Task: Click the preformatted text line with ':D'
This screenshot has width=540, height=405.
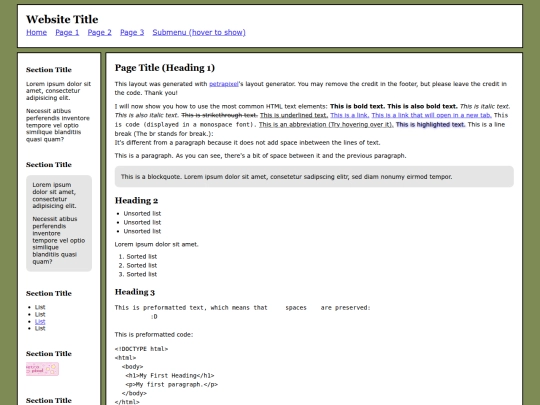Action: point(154,317)
